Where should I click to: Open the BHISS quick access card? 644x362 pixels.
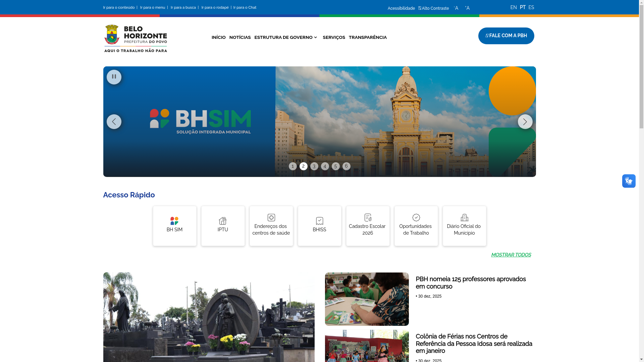coord(320,226)
